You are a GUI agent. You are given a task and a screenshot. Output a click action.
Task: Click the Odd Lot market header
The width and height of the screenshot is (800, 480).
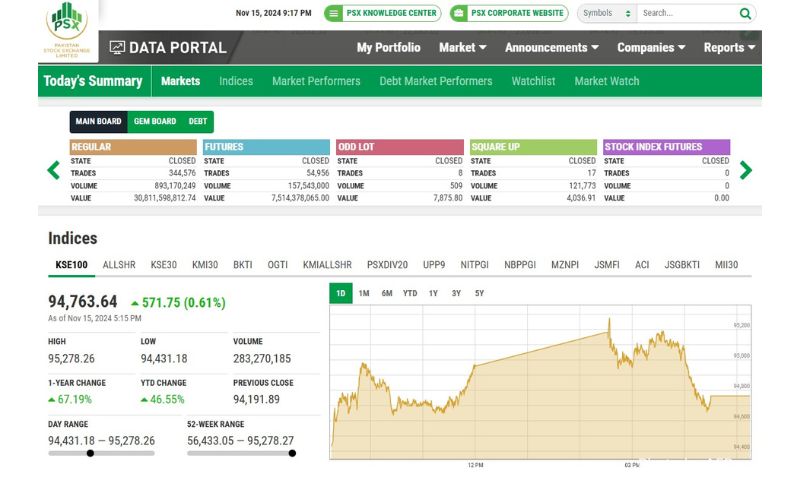coord(400,147)
